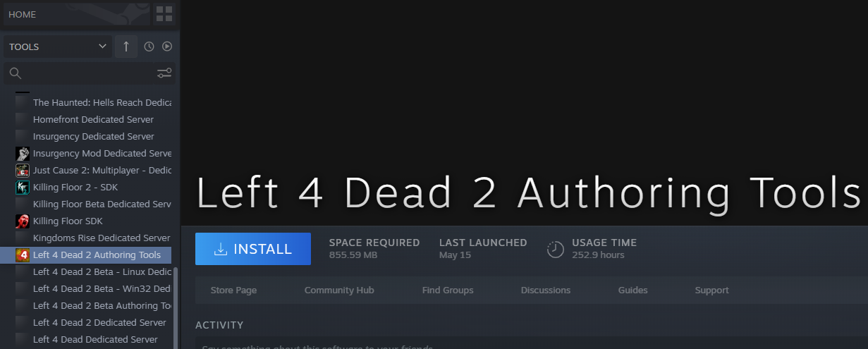Click the Usage Time clock icon
The image size is (868, 349).
556,249
